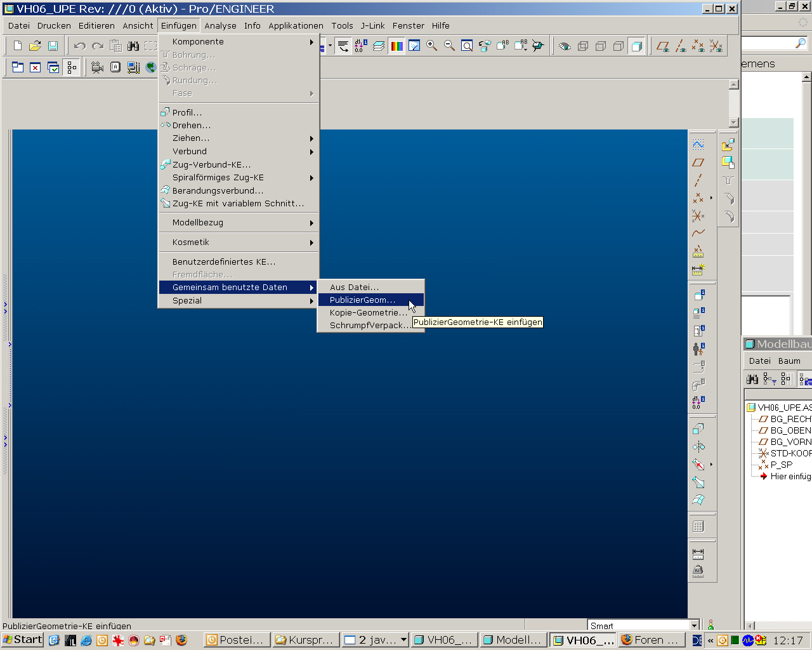Click the Windows Start button

coord(22,640)
